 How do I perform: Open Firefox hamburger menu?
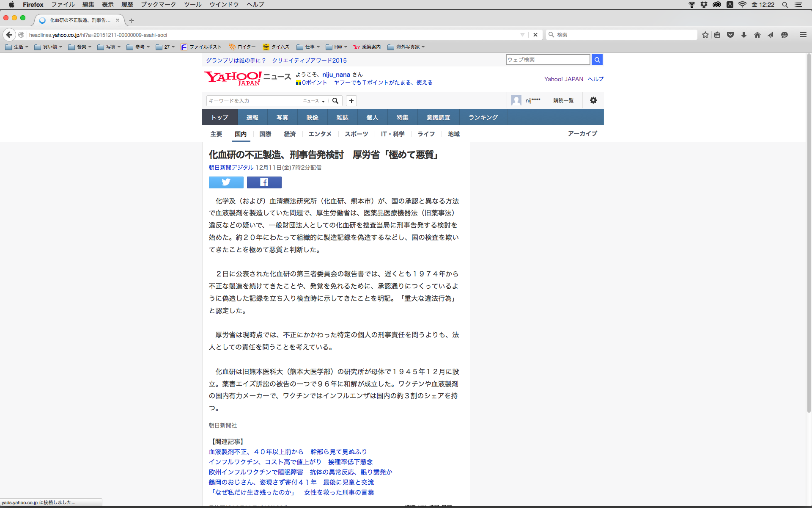[803, 35]
